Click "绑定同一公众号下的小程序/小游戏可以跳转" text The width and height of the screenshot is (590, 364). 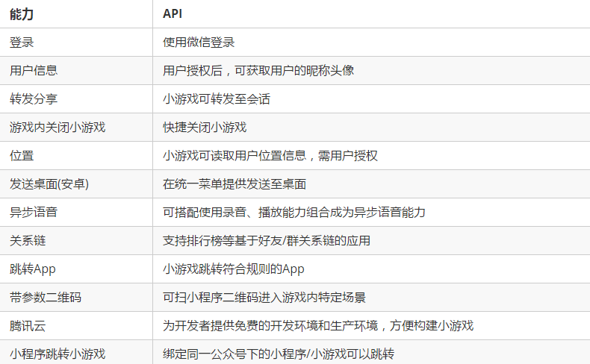point(279,354)
